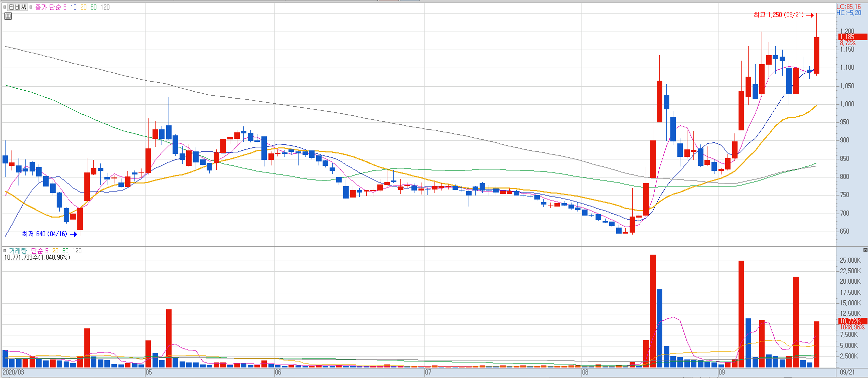Image resolution: width=868 pixels, height=378 pixels.
Task: Click the 650 price level on axis
Action: (844, 232)
